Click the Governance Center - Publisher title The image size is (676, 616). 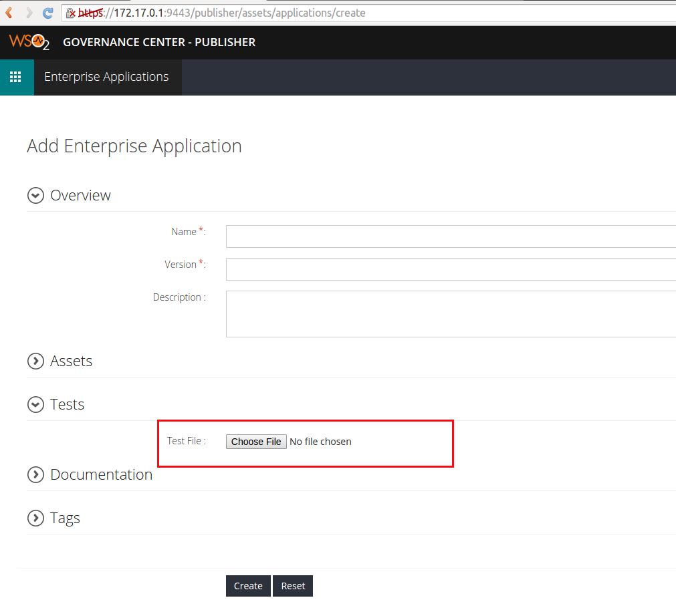[159, 42]
